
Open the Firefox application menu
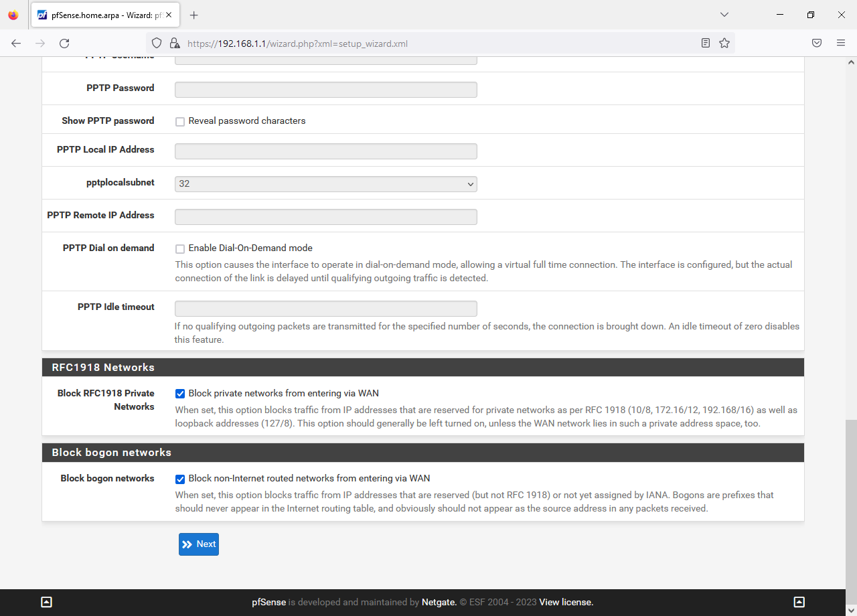(841, 43)
